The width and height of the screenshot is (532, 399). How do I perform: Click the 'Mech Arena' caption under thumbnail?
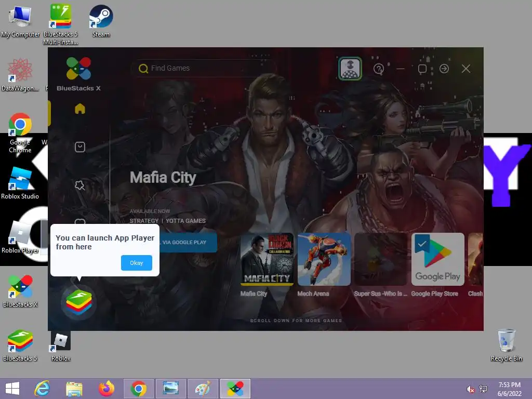click(x=313, y=294)
